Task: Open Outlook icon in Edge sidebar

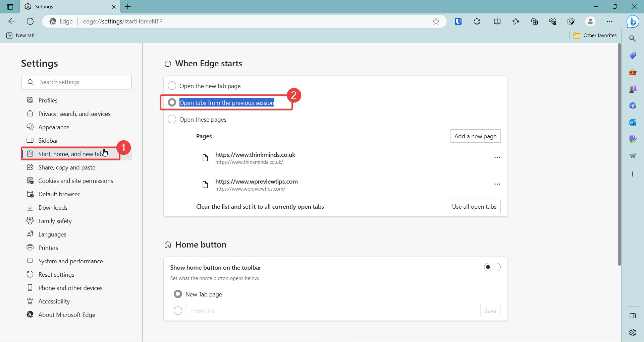Action: (x=633, y=122)
